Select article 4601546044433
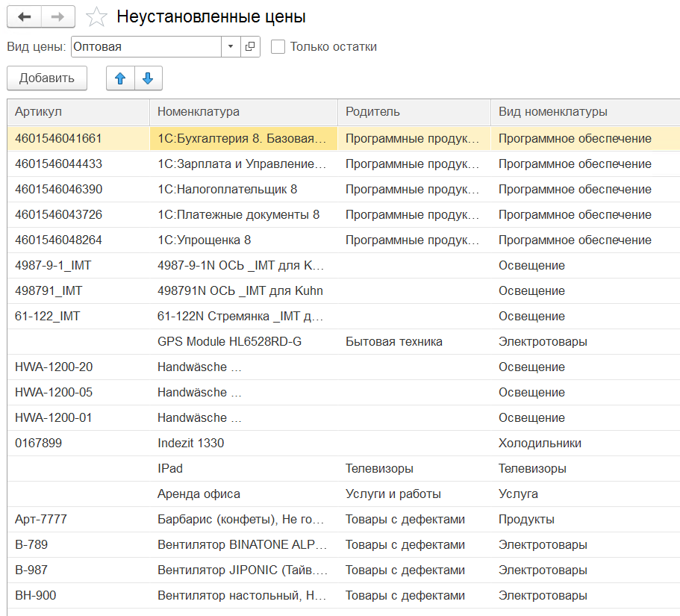 click(78, 164)
